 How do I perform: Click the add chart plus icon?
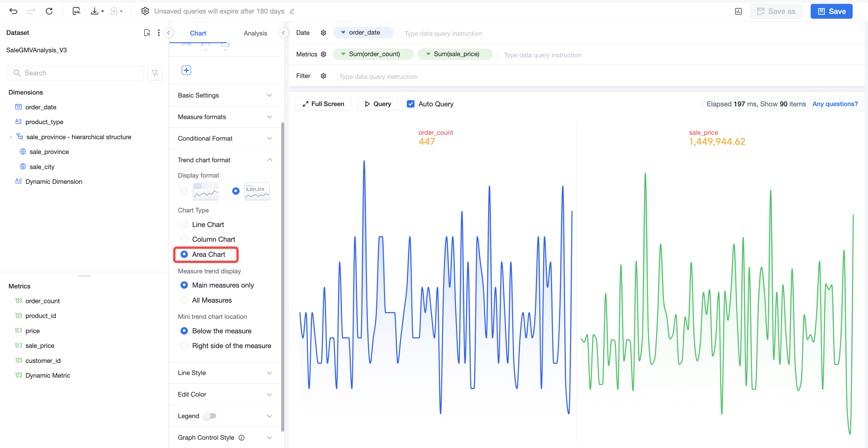coord(186,70)
